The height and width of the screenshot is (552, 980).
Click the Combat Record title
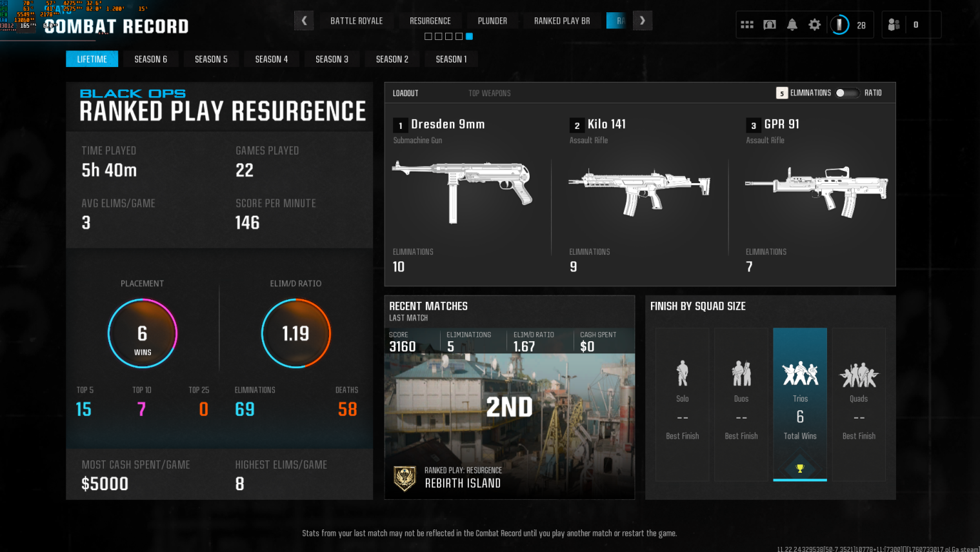116,26
